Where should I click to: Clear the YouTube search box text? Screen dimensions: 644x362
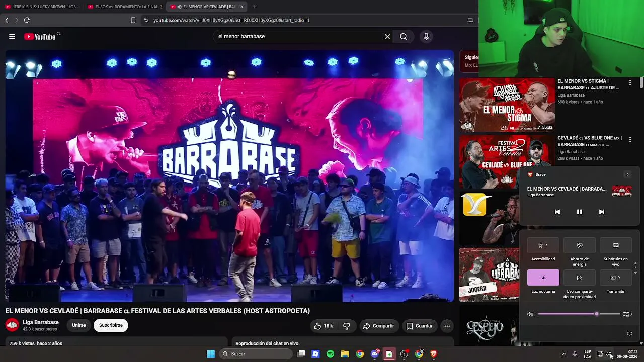(x=387, y=37)
